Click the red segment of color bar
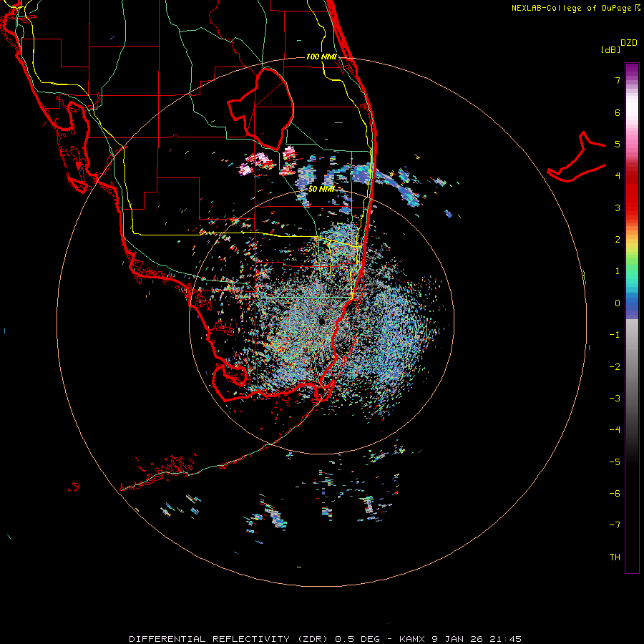This screenshot has width=644, height=644. click(x=632, y=197)
